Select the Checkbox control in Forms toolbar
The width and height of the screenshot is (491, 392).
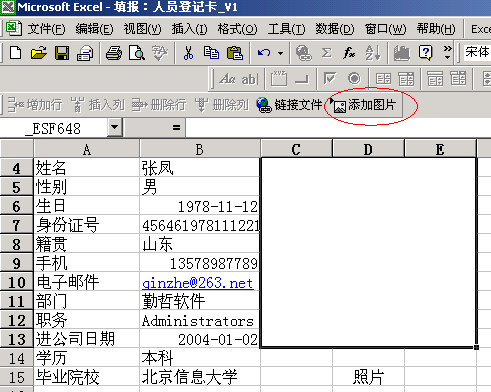tap(330, 79)
